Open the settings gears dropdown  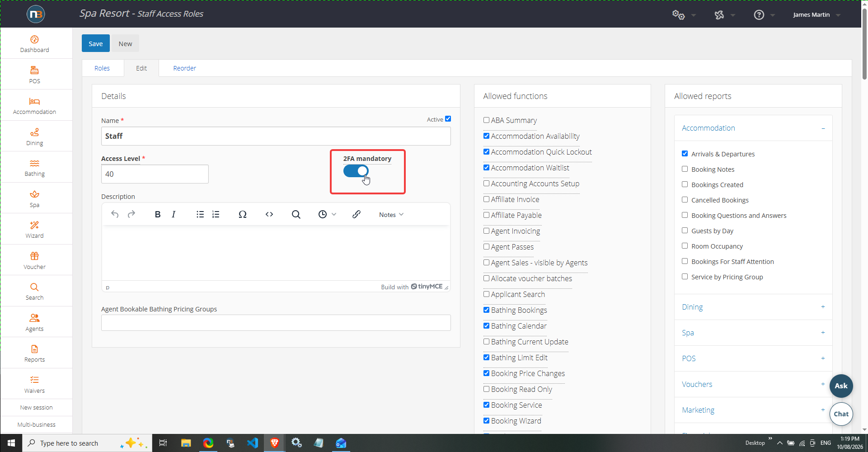[x=684, y=15]
